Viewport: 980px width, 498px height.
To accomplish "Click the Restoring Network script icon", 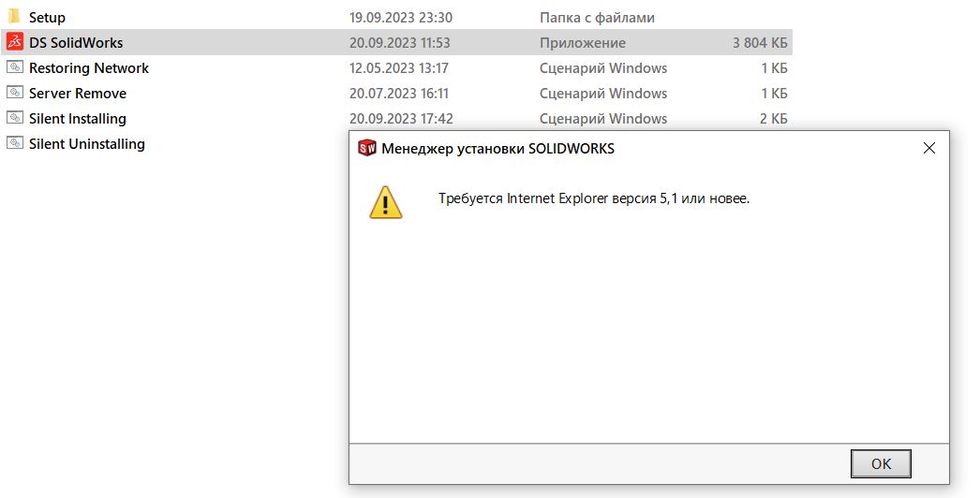I will point(15,67).
